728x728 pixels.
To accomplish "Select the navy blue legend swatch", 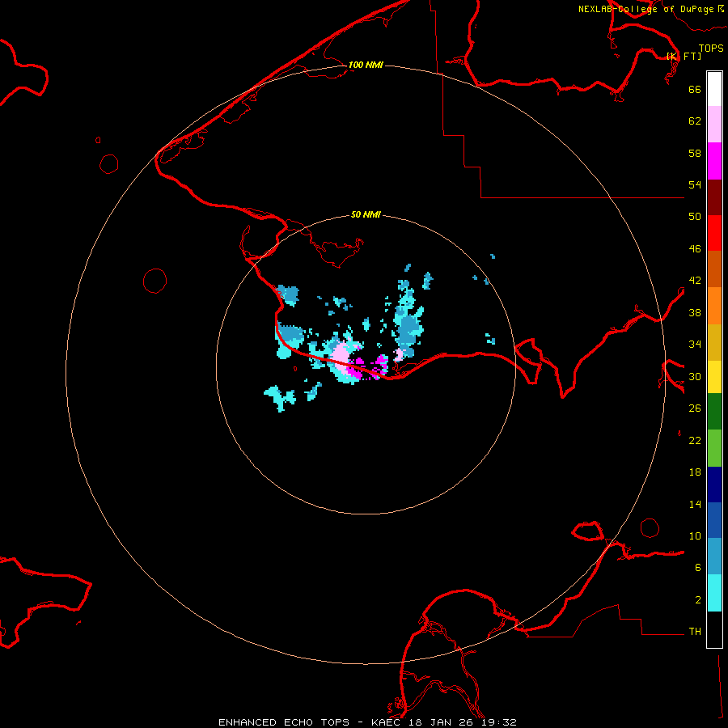I will [714, 485].
